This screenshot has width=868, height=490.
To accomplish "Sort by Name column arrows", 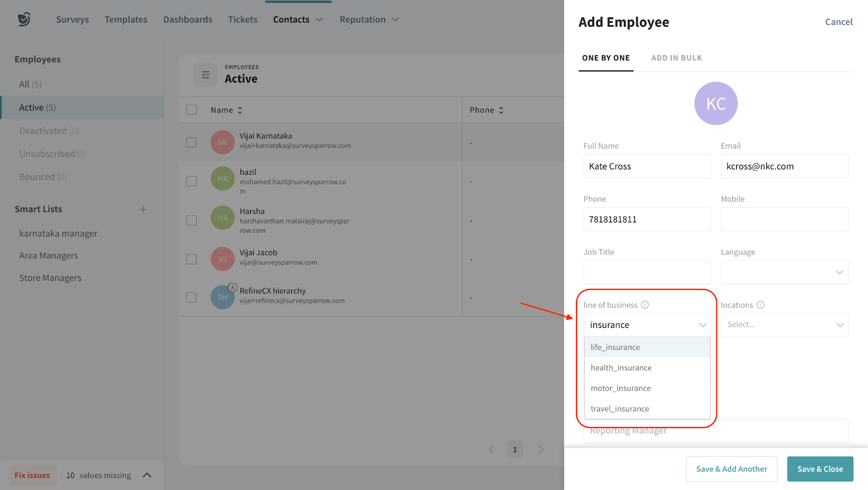I will [240, 110].
